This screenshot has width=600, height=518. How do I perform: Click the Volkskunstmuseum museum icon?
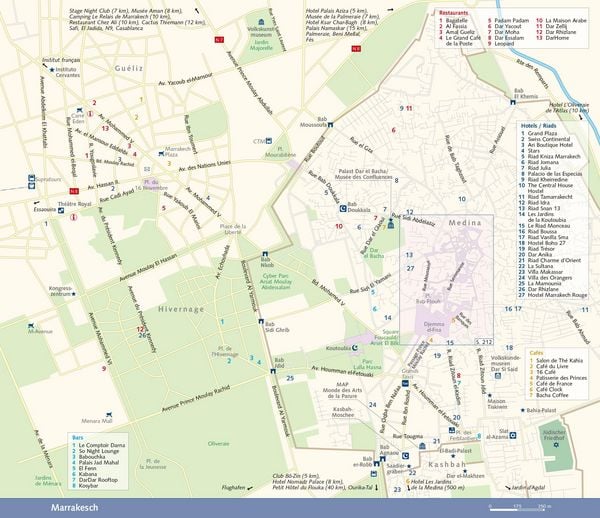pos(261,22)
